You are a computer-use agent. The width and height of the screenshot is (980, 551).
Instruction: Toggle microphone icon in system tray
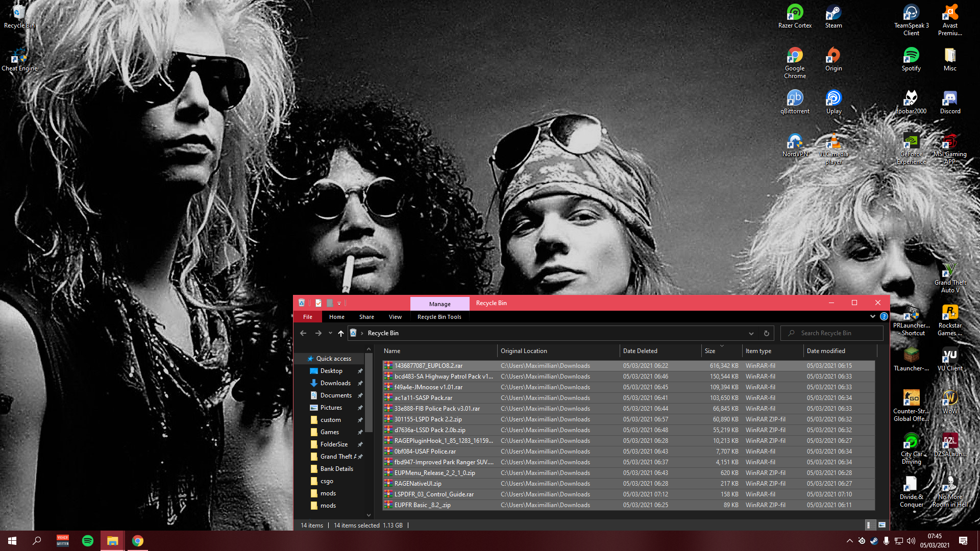point(887,541)
